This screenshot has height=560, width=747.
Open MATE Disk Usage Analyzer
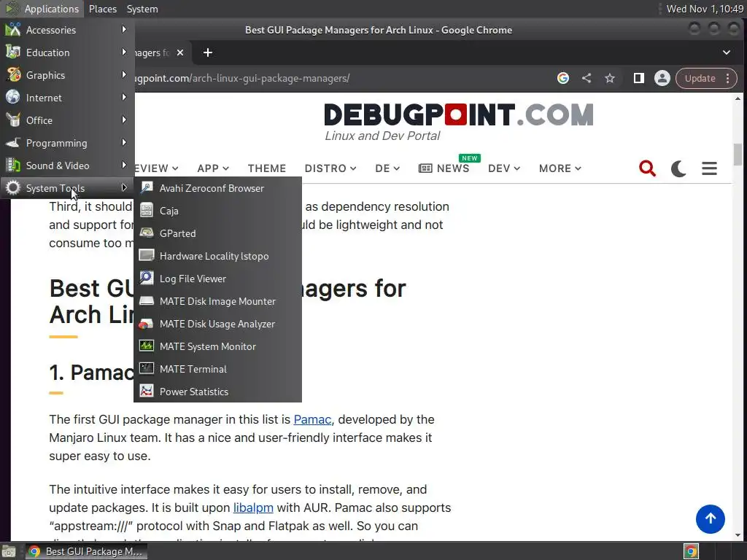tap(217, 324)
